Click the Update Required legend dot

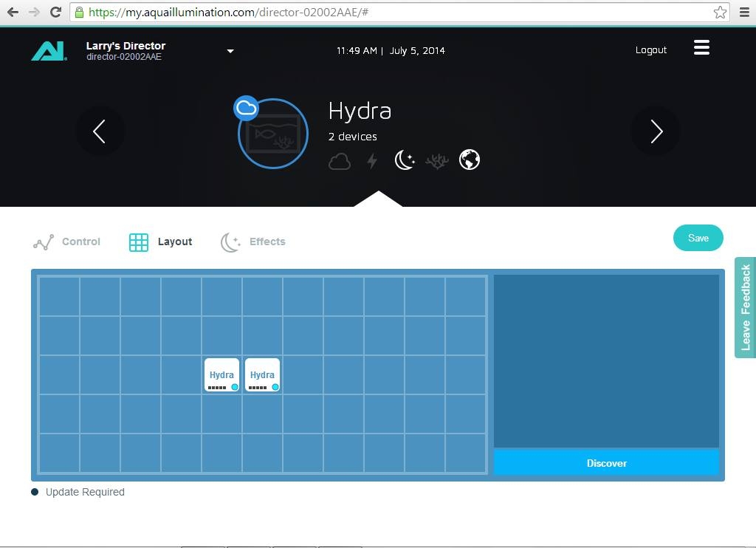35,492
